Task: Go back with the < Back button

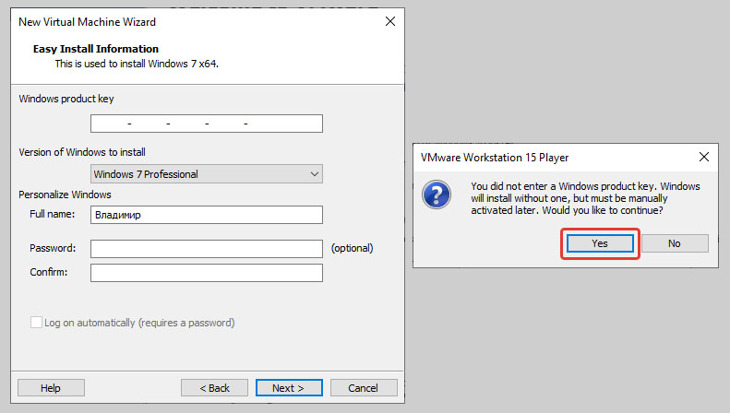Action: click(x=214, y=388)
